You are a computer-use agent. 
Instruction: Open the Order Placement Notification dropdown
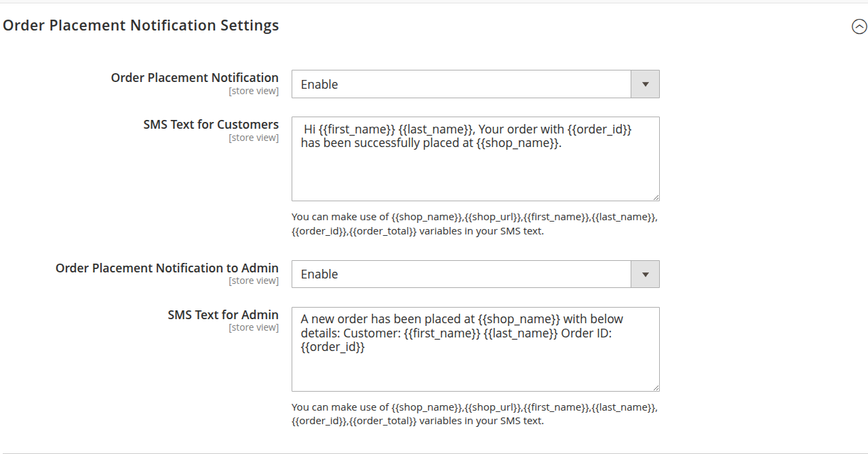point(475,85)
